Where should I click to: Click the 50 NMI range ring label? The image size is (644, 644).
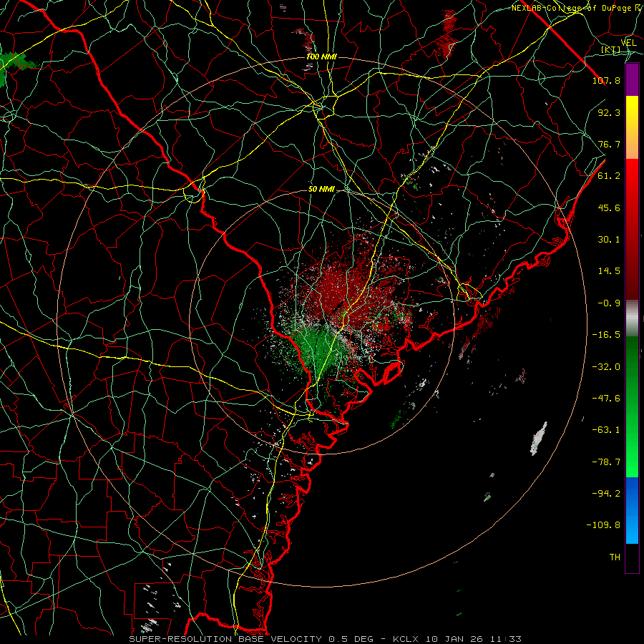click(x=321, y=190)
